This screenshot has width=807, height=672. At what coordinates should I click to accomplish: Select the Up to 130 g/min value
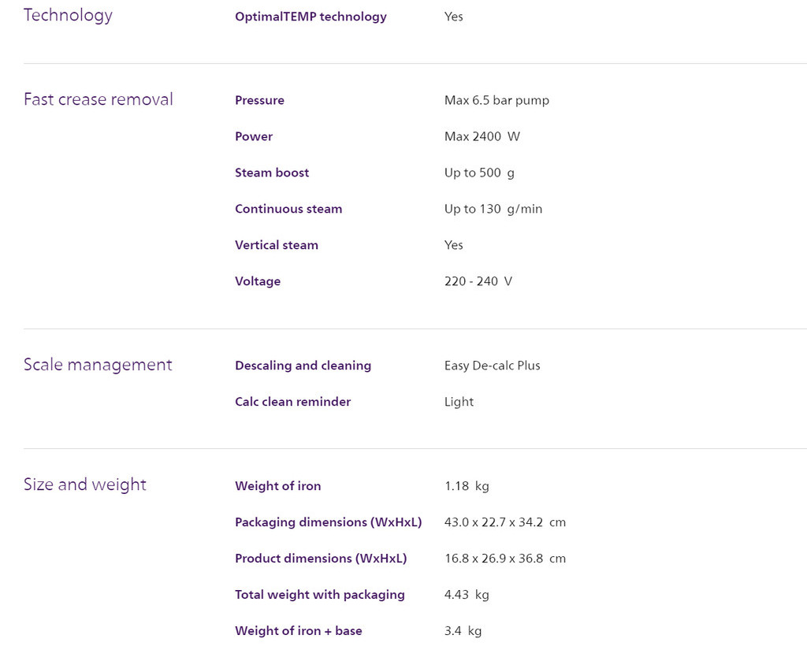tap(493, 209)
